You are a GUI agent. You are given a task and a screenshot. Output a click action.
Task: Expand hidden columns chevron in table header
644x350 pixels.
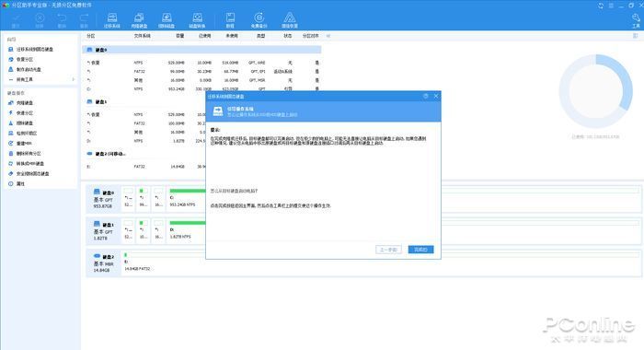click(x=328, y=36)
